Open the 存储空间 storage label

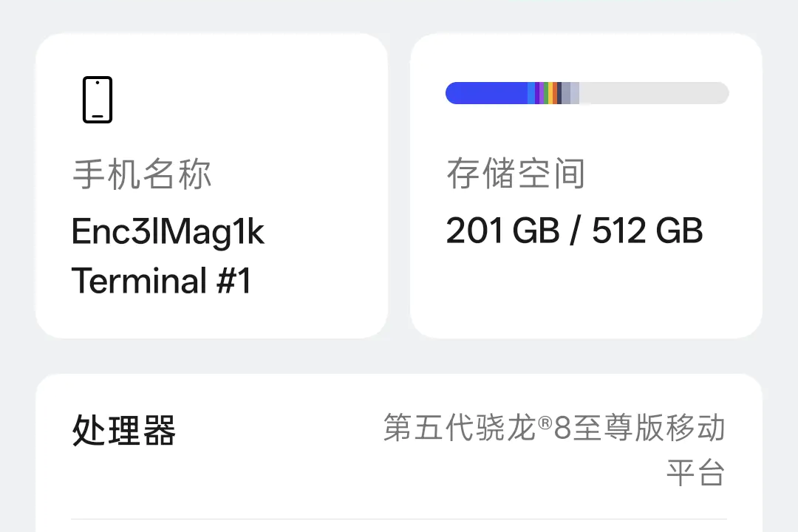(x=516, y=174)
